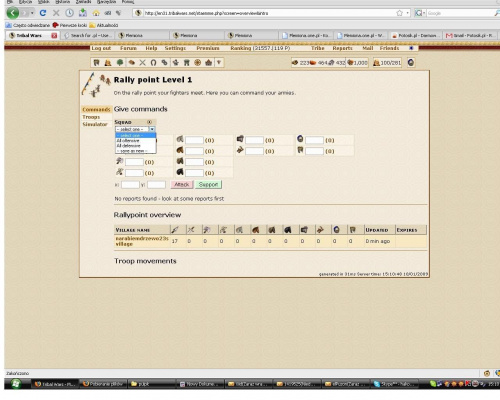
Task: Click the spear icon in overview table header
Action: [x=175, y=229]
